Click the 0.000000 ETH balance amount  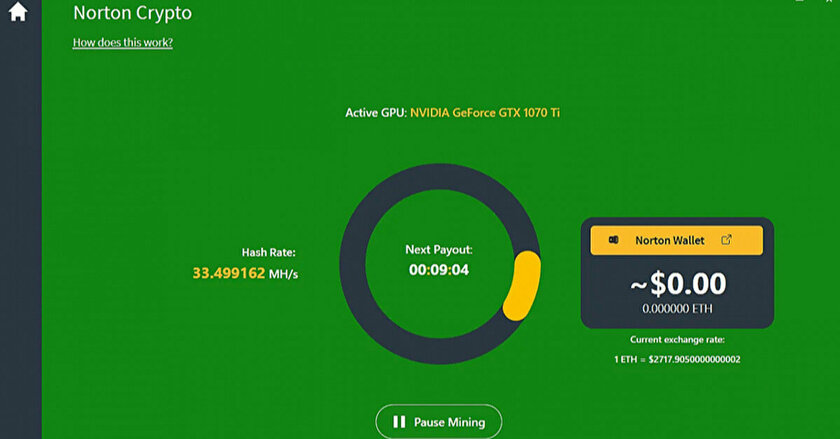(677, 309)
